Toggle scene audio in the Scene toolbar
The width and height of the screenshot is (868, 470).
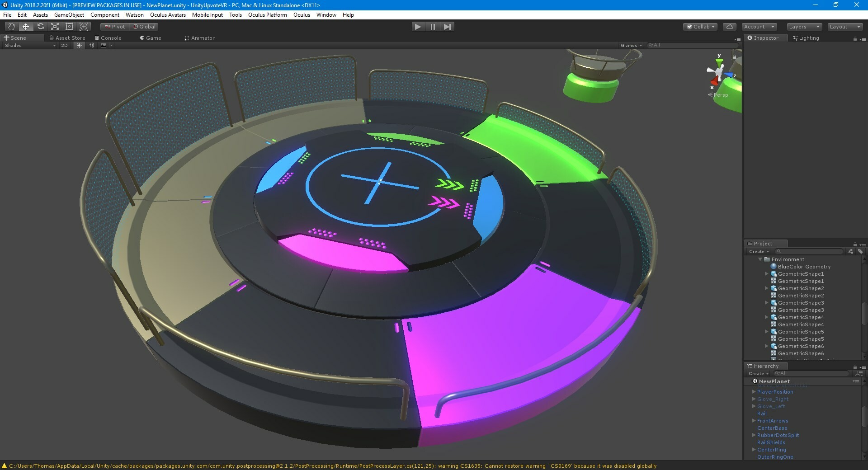[x=91, y=45]
